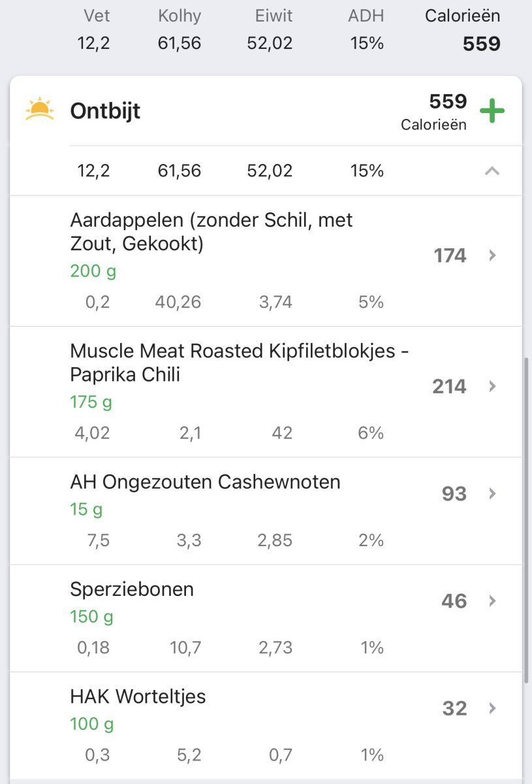Tap the arrow next to Cashewnoten
The height and width of the screenshot is (784, 532).
coord(493,493)
